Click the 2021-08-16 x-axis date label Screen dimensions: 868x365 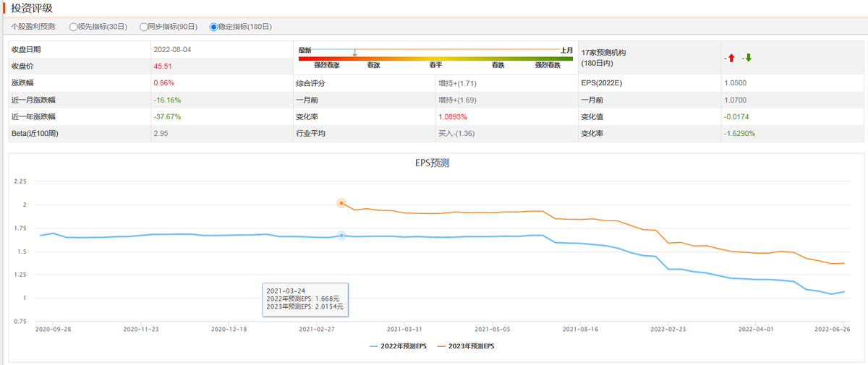point(579,328)
